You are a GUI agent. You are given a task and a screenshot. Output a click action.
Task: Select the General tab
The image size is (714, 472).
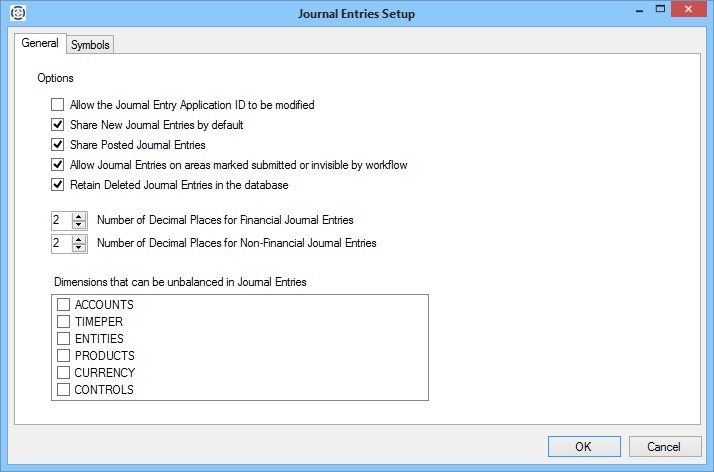[40, 44]
